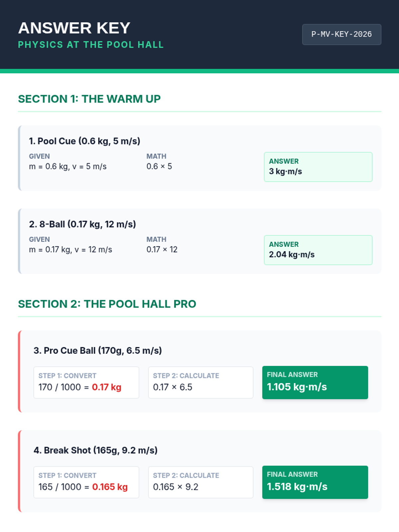This screenshot has height=532, width=399.
Task: Click the ANSWER KEY title
Action: (74, 28)
